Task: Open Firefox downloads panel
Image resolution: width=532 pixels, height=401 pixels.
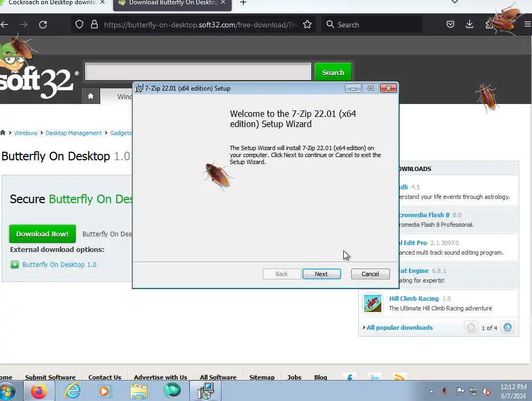Action: coord(470,25)
